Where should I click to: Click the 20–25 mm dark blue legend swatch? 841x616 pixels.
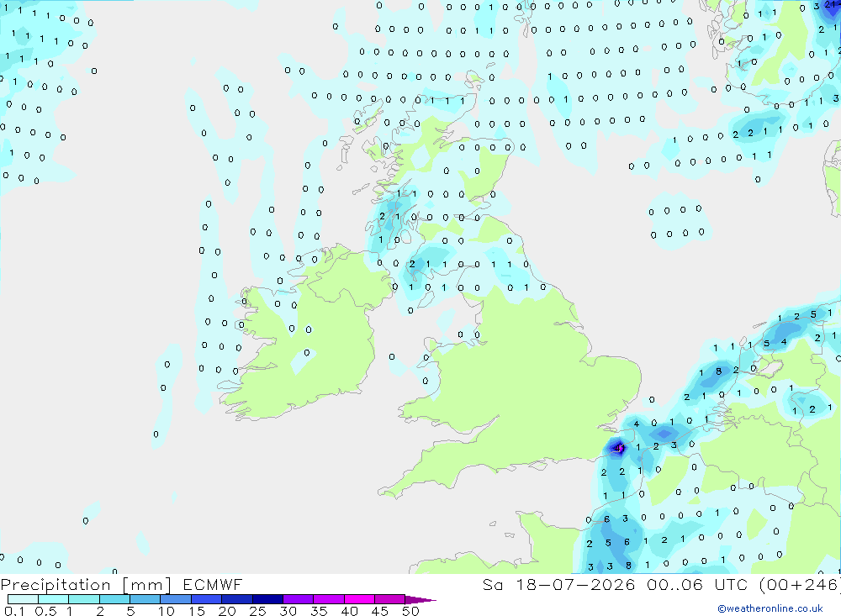(237, 599)
